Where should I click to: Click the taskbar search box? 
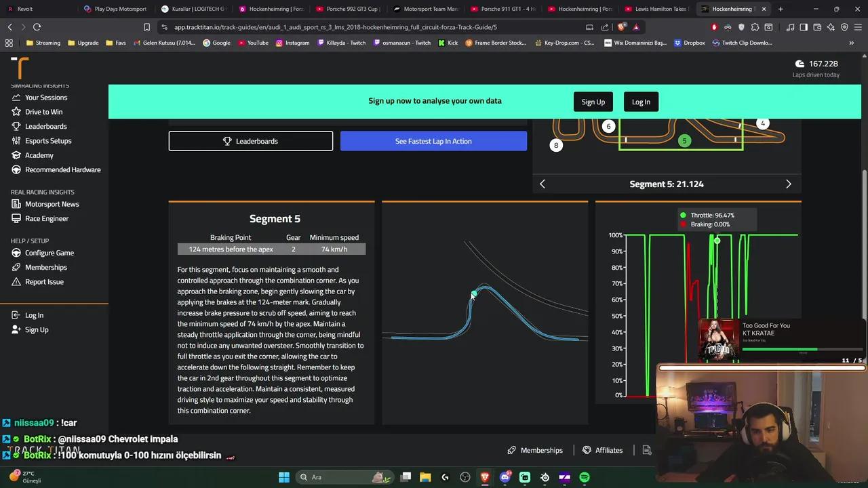pos(346,477)
